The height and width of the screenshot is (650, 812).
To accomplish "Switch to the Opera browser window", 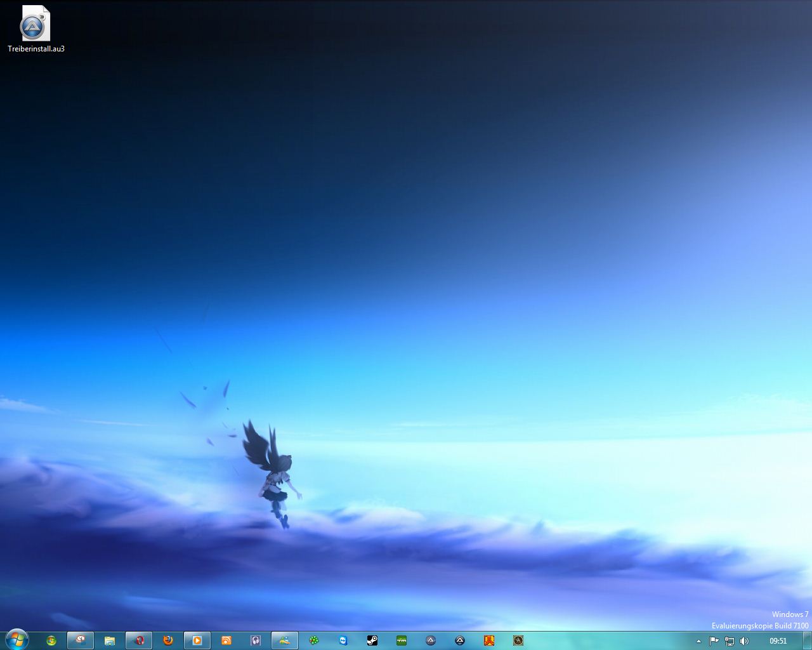I will [x=139, y=640].
